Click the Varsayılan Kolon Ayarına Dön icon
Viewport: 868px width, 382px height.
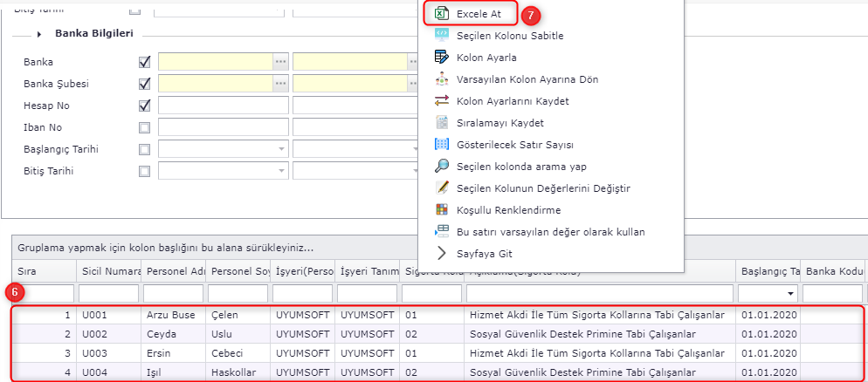(x=442, y=79)
